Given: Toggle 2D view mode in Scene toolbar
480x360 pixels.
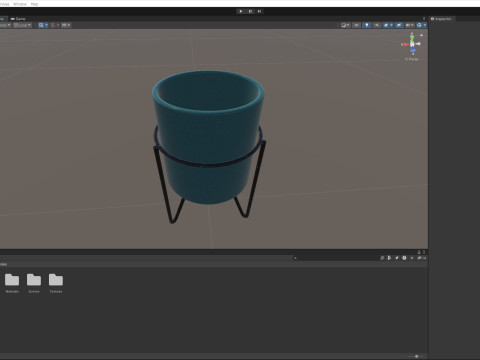Looking at the screenshot, I should (x=356, y=25).
